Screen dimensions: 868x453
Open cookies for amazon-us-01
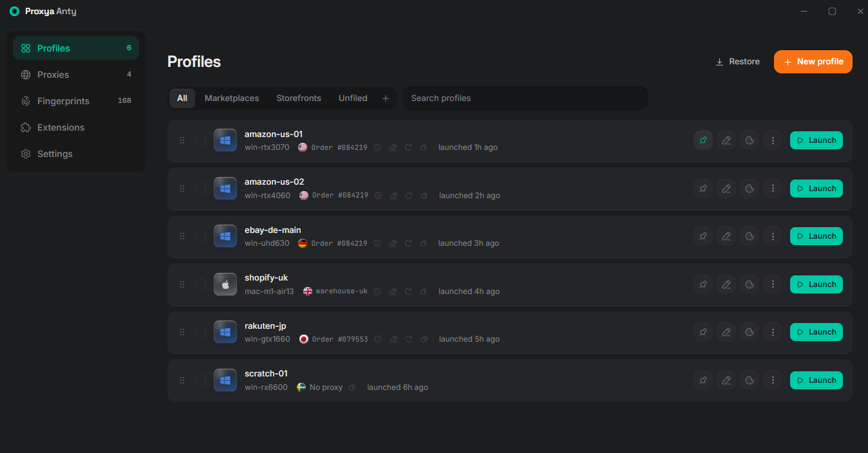click(750, 140)
